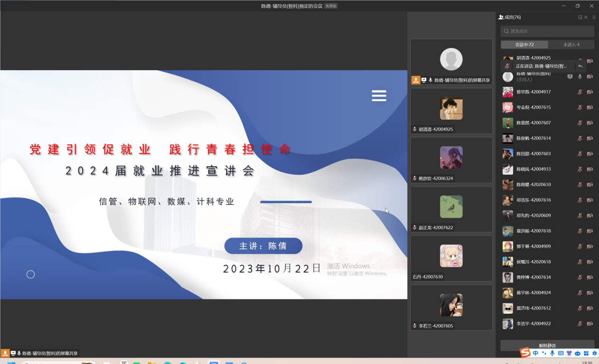Toggle camera for 岑金倪-42007615
Screen dimensions: 599x364
[x=590, y=107]
